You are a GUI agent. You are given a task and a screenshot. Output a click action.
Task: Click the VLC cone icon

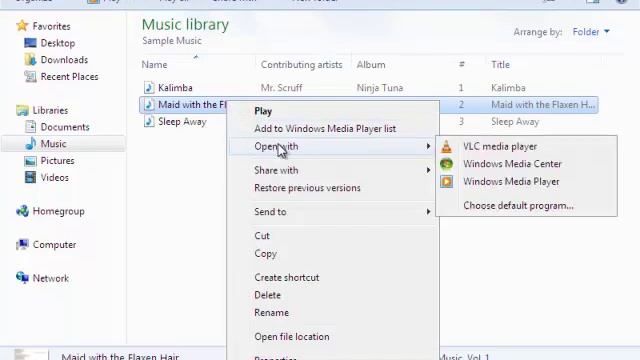pyautogui.click(x=447, y=147)
